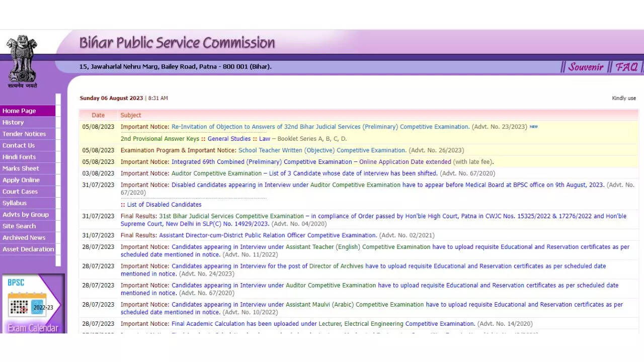Open the FAQ link in header
This screenshot has width=644, height=362.
[x=626, y=67]
